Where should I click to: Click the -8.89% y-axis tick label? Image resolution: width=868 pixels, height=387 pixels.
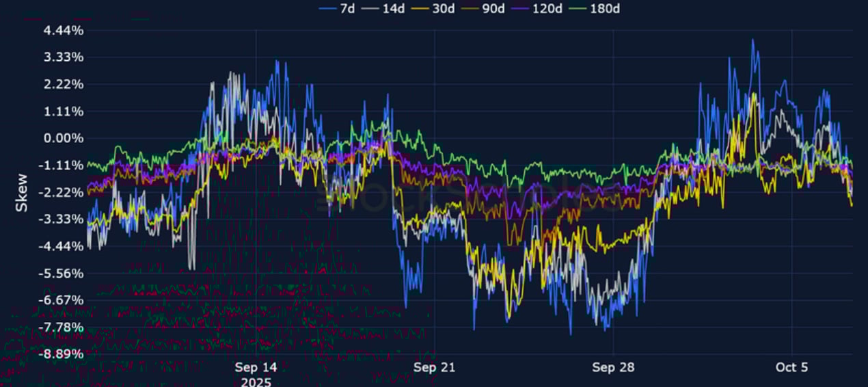61,354
